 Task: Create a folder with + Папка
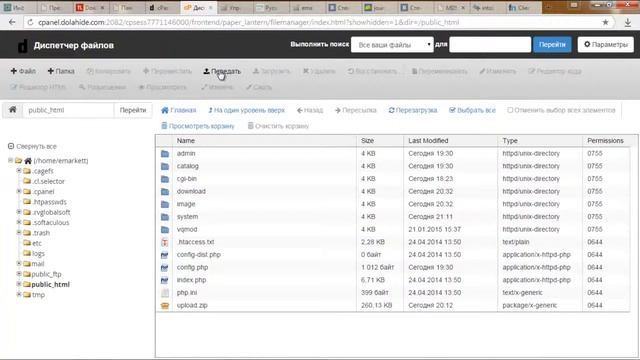61,71
